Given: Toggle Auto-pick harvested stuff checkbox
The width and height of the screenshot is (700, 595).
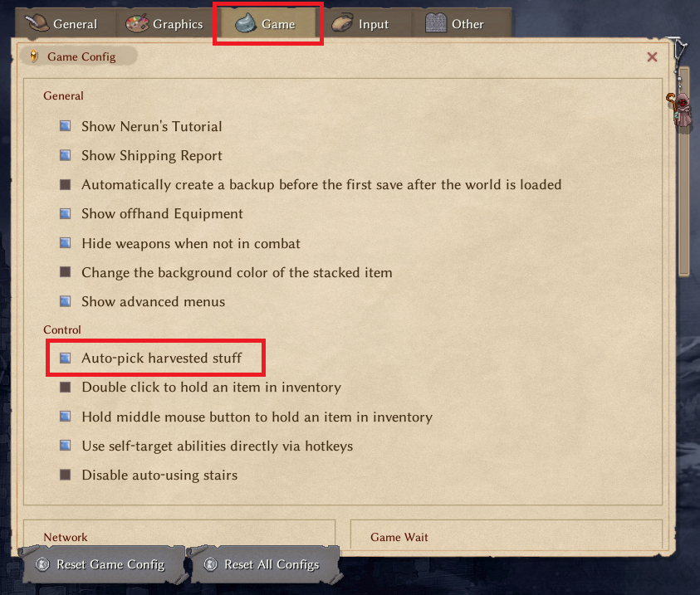Looking at the screenshot, I should [x=65, y=358].
